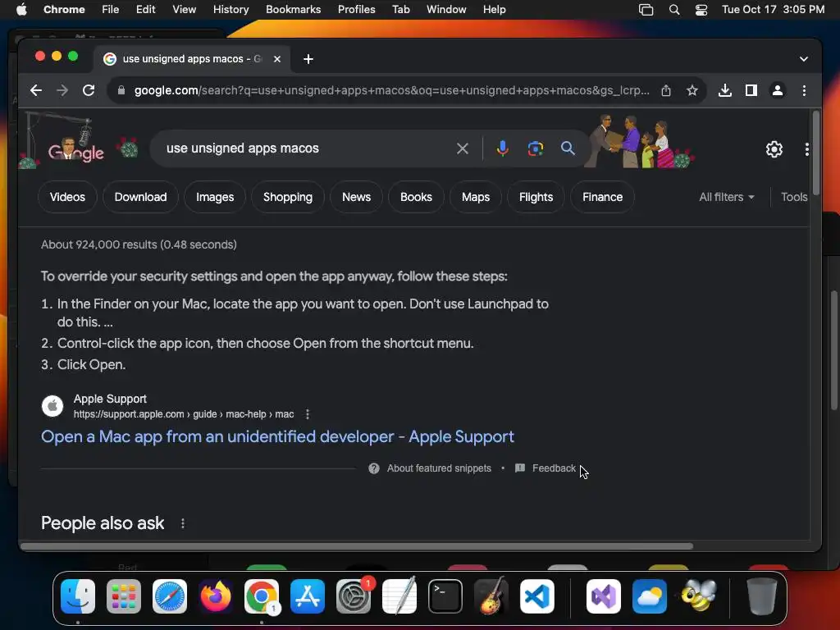Click the address bar URL
This screenshot has width=840, height=630.
coord(391,90)
